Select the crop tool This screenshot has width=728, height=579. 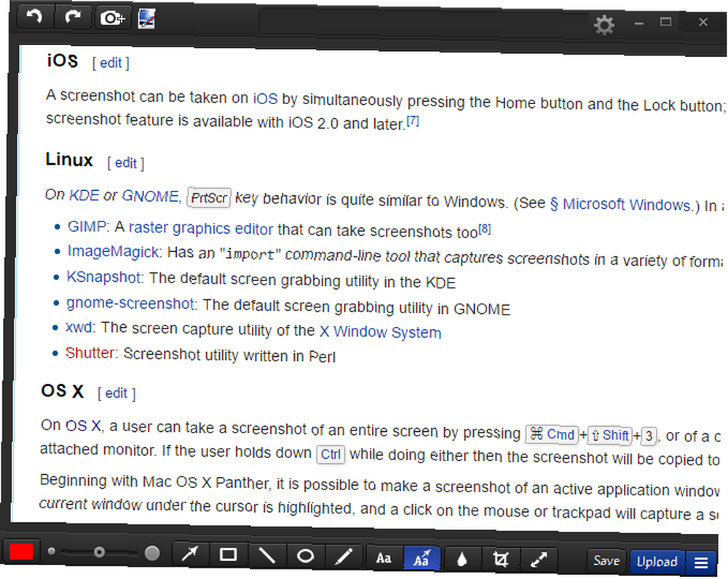point(500,559)
